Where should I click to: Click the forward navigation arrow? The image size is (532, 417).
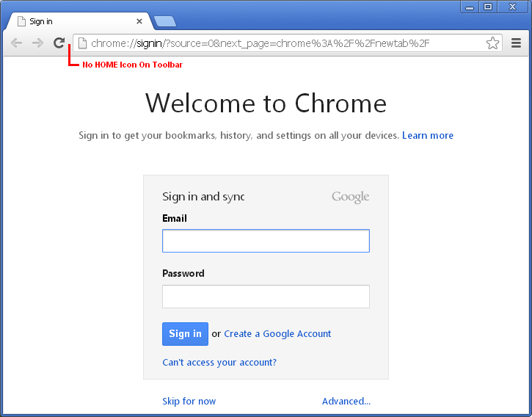(37, 43)
